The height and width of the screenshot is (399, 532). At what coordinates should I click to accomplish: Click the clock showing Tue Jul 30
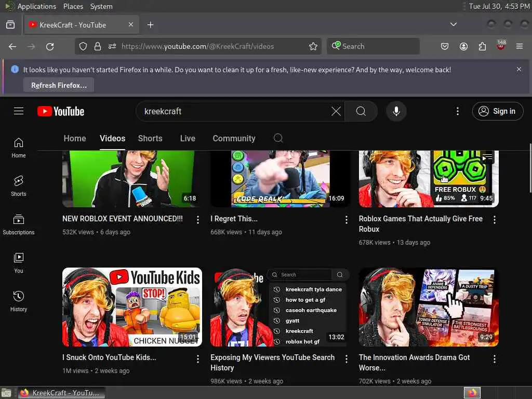coord(499,6)
